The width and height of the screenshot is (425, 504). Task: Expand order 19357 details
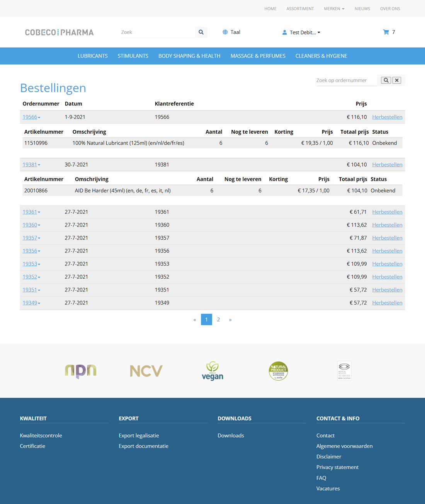click(x=31, y=238)
